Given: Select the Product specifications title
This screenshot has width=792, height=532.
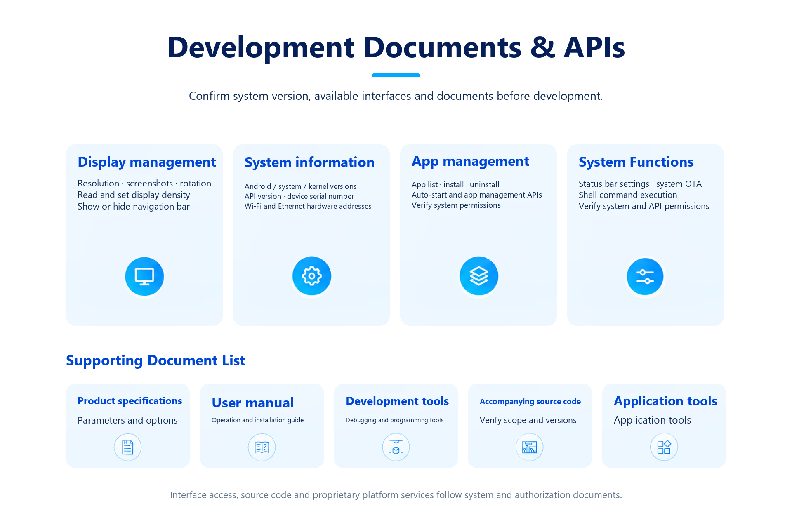Looking at the screenshot, I should [130, 401].
